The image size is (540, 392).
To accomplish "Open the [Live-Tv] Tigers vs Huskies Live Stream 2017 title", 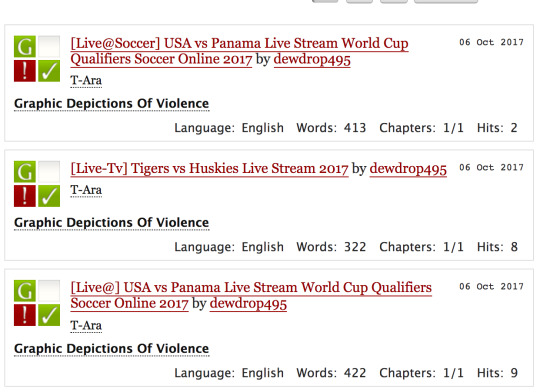I will [209, 169].
